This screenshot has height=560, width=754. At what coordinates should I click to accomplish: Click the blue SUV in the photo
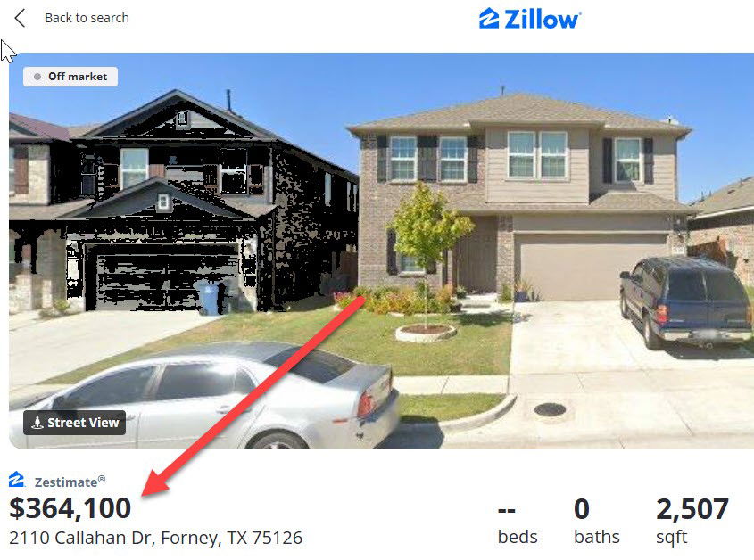pos(686,301)
